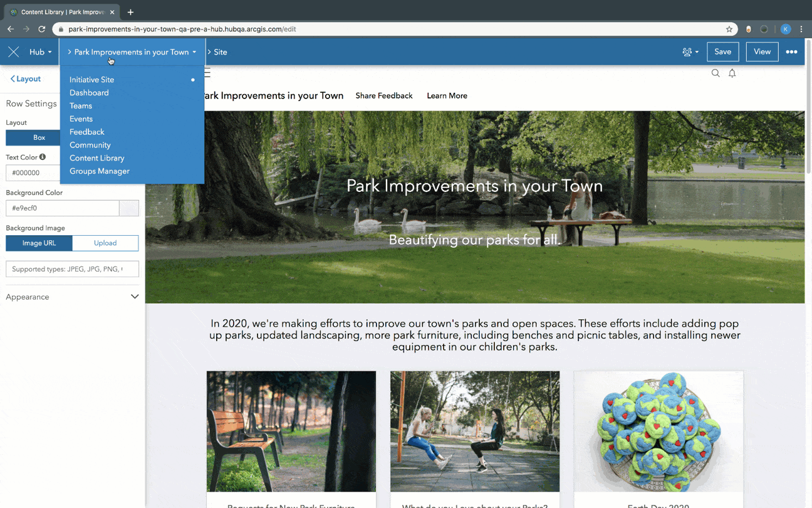812x508 pixels.
Task: Open the Background Color swatch picker
Action: coord(129,208)
